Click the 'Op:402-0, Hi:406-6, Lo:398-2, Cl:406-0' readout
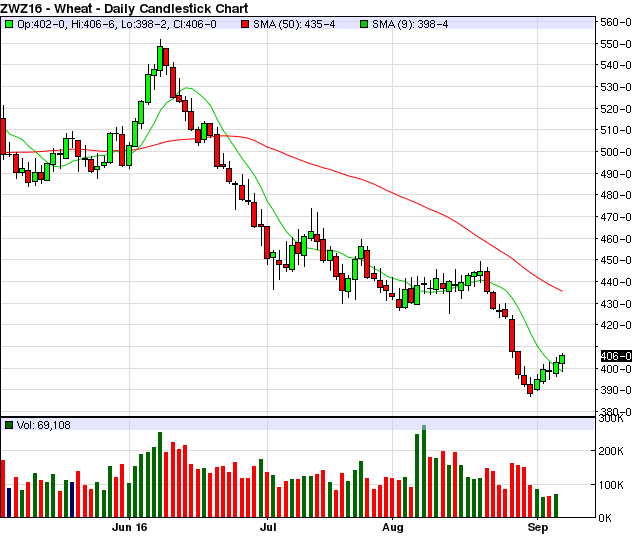Screen dimensions: 640x536 point(117,24)
